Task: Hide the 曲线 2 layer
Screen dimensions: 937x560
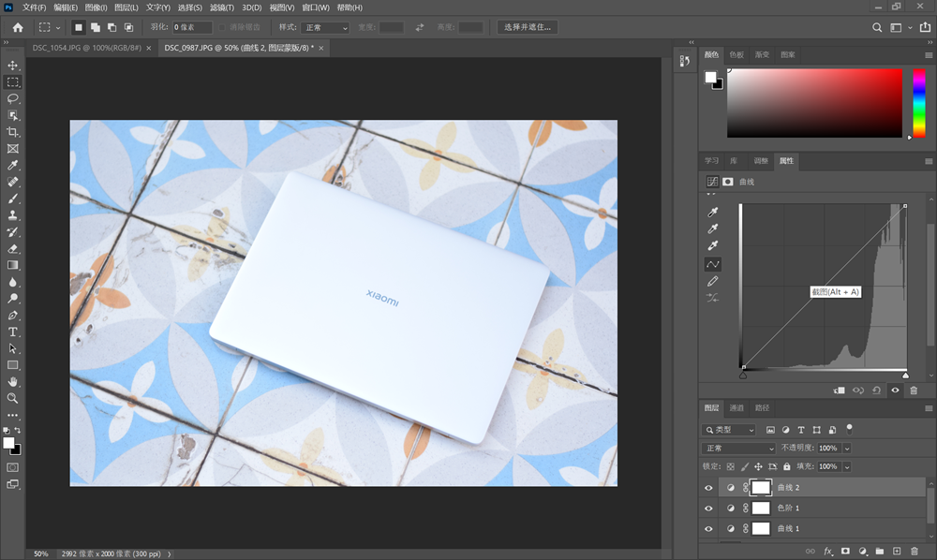Action: click(708, 487)
